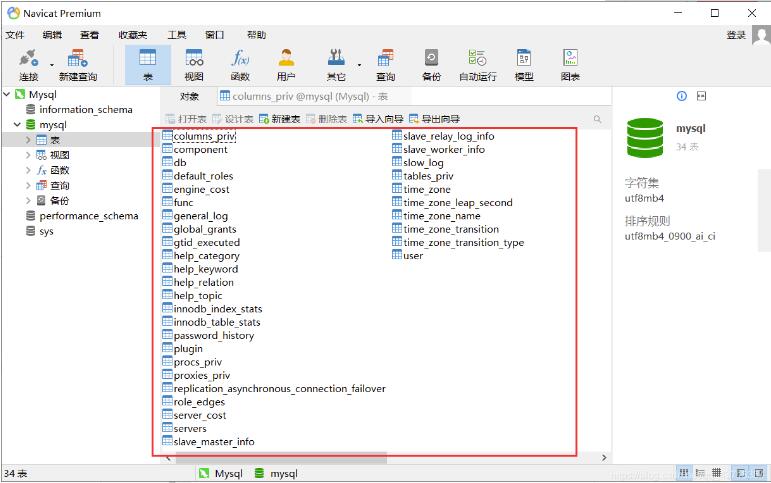
Task: Switch to detail view in status bar
Action: (700, 473)
